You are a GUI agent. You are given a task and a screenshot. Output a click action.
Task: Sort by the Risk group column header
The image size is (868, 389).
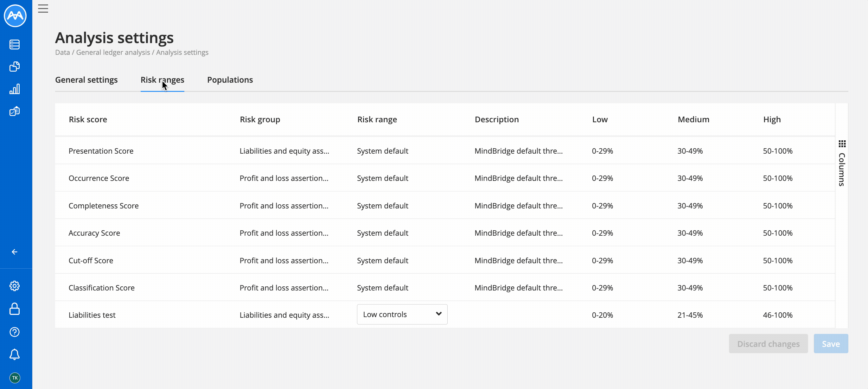[260, 120]
